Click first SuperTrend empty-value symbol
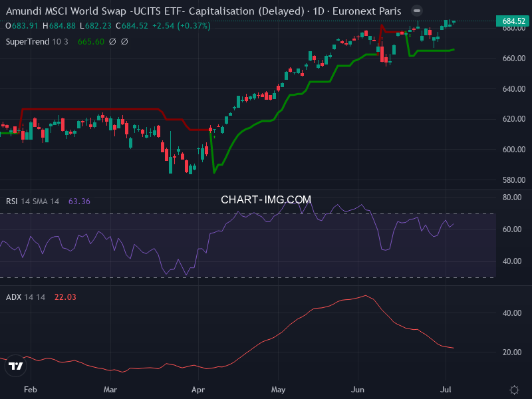Screen dimensions: 532x399 point(112,42)
